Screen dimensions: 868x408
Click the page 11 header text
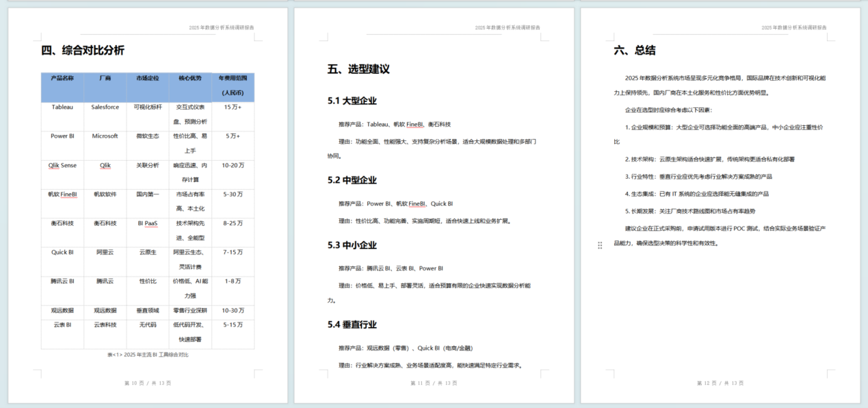click(507, 28)
